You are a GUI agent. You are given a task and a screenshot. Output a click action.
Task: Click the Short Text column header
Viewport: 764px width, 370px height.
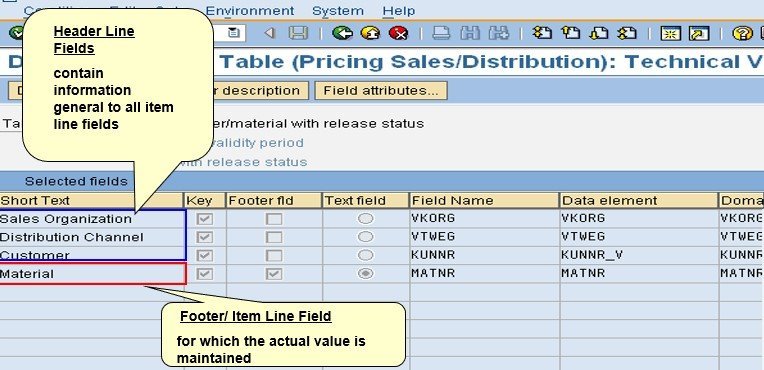click(x=91, y=200)
